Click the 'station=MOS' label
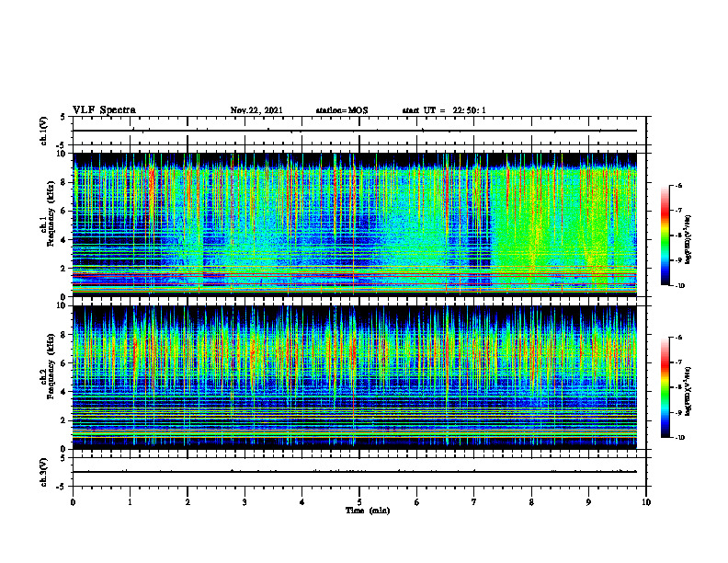The width and height of the screenshot is (728, 563). click(x=342, y=110)
